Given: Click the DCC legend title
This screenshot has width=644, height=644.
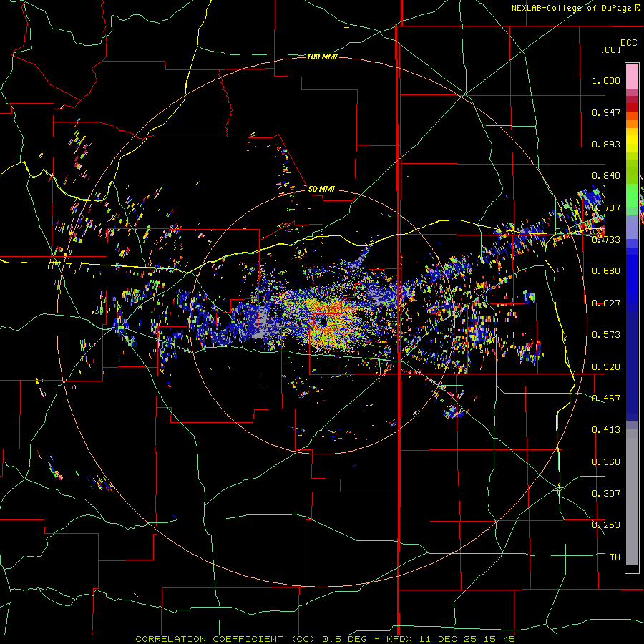Looking at the screenshot, I should click(x=628, y=43).
